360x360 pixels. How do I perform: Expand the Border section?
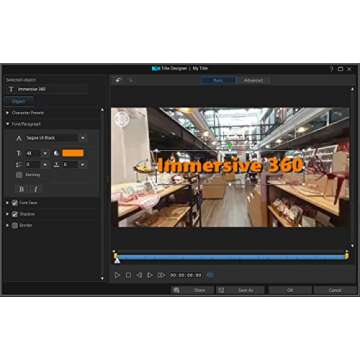pyautogui.click(x=7, y=226)
